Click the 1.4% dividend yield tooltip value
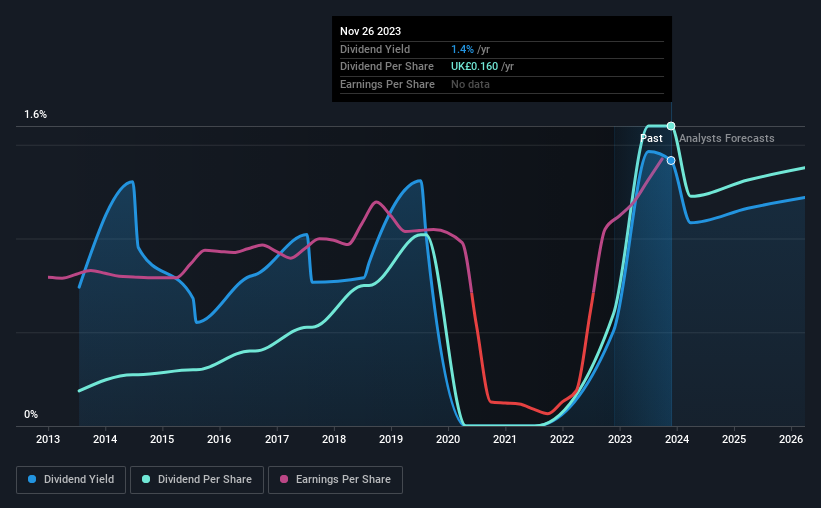821x508 pixels. 462,49
